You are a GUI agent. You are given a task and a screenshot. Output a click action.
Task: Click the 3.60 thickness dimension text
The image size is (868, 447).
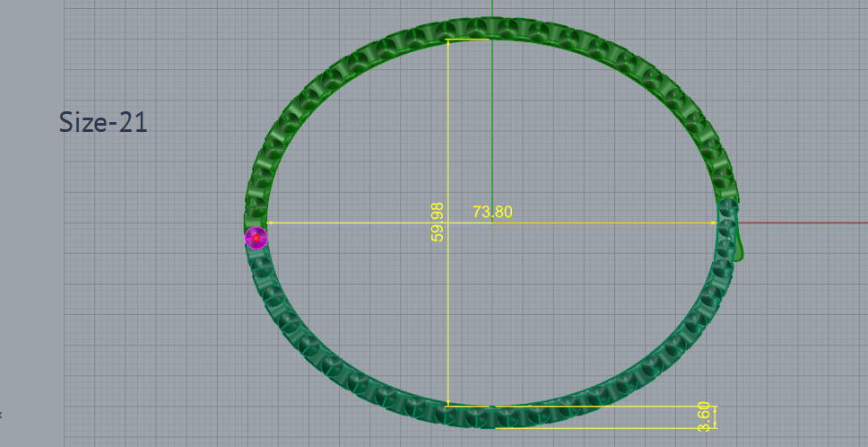704,416
